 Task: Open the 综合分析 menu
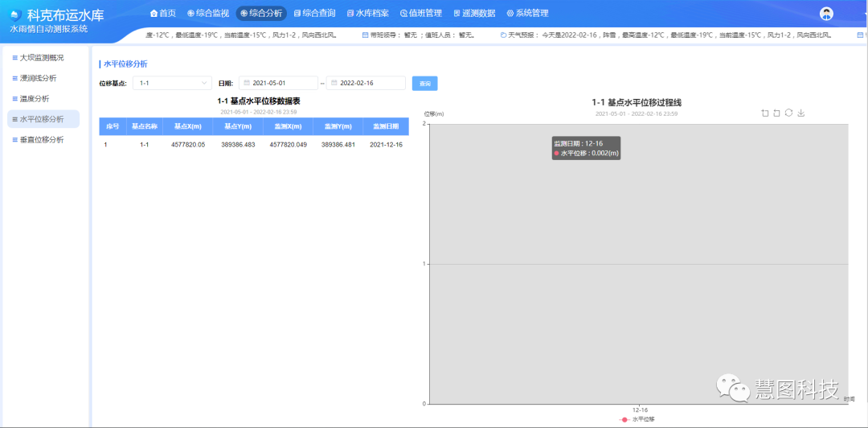261,14
